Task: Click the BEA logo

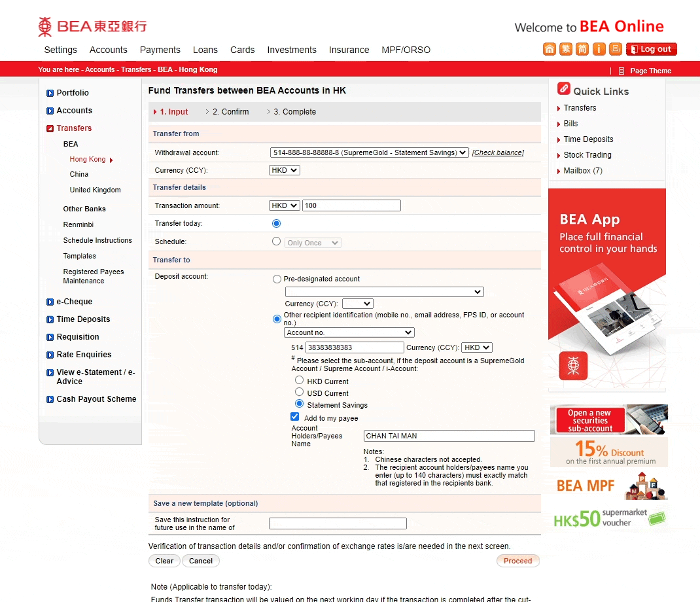Action: (x=92, y=27)
